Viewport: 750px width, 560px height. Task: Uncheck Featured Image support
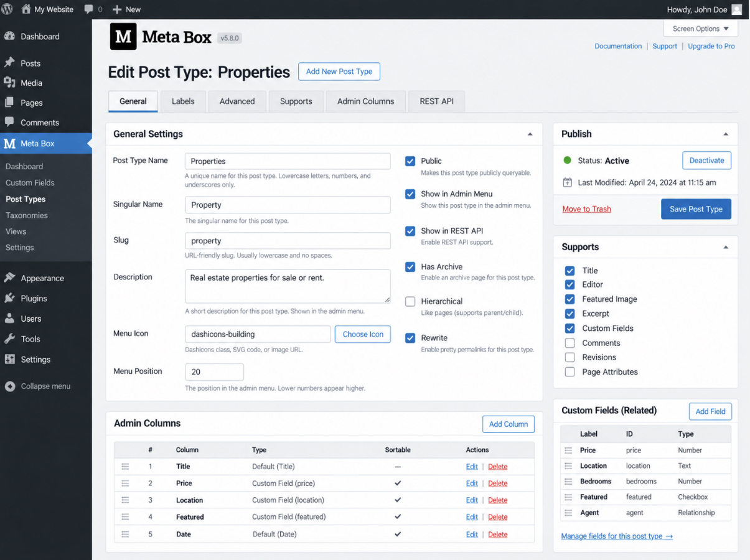[570, 299]
